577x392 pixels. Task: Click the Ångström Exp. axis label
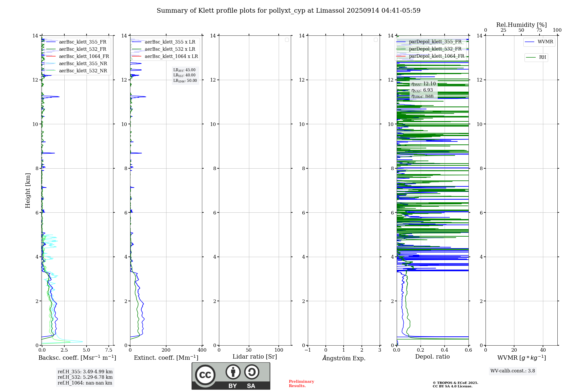[344, 358]
